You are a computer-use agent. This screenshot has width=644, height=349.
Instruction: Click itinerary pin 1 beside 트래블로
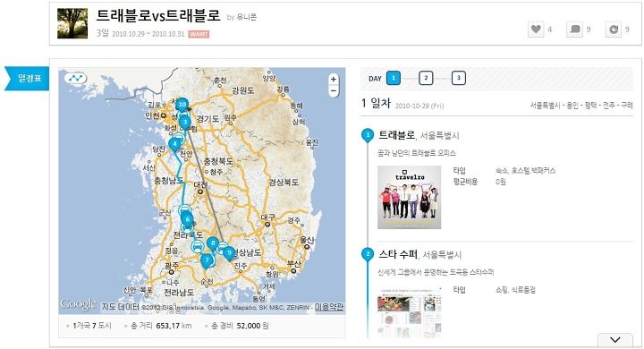(x=368, y=135)
